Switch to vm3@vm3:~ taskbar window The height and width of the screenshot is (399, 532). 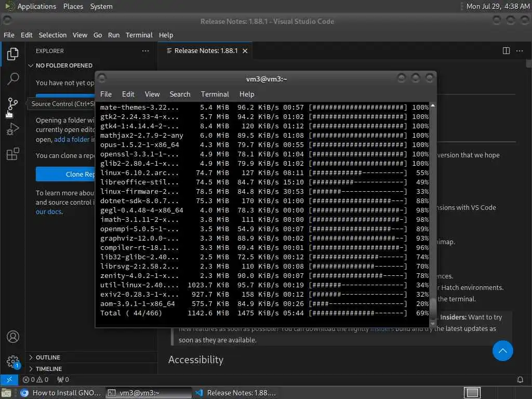(x=148, y=393)
